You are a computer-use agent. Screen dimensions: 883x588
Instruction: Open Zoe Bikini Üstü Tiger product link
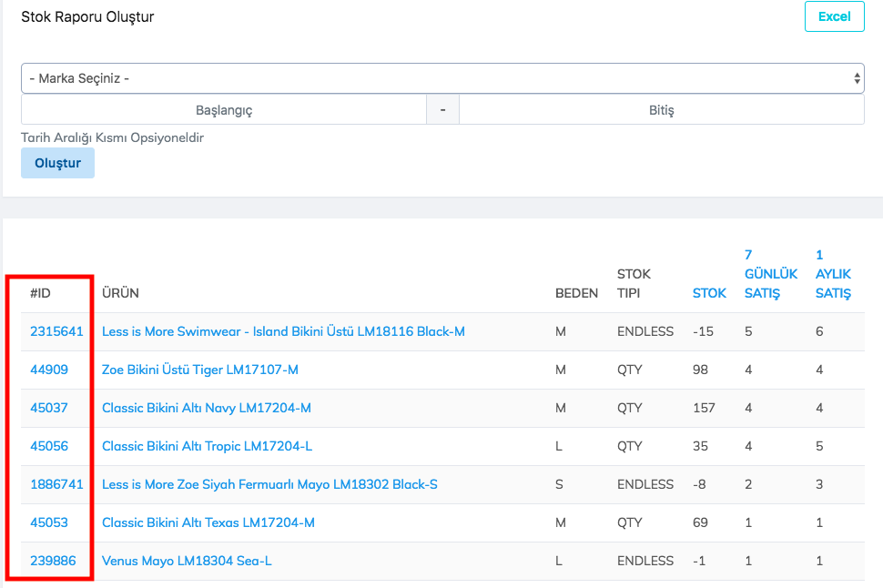(200, 370)
